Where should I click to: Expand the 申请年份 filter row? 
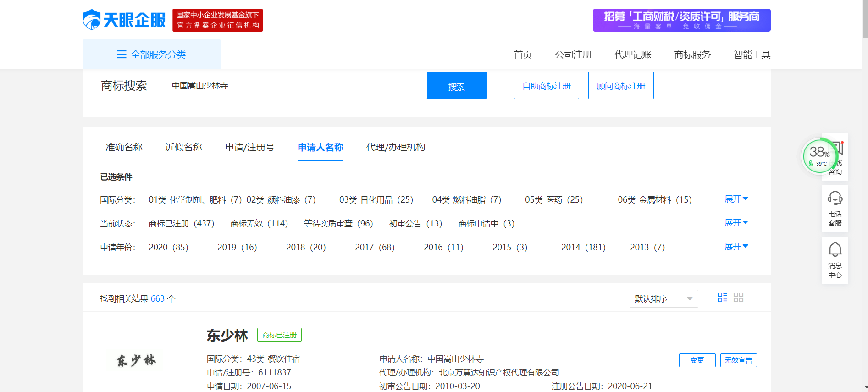click(x=736, y=247)
